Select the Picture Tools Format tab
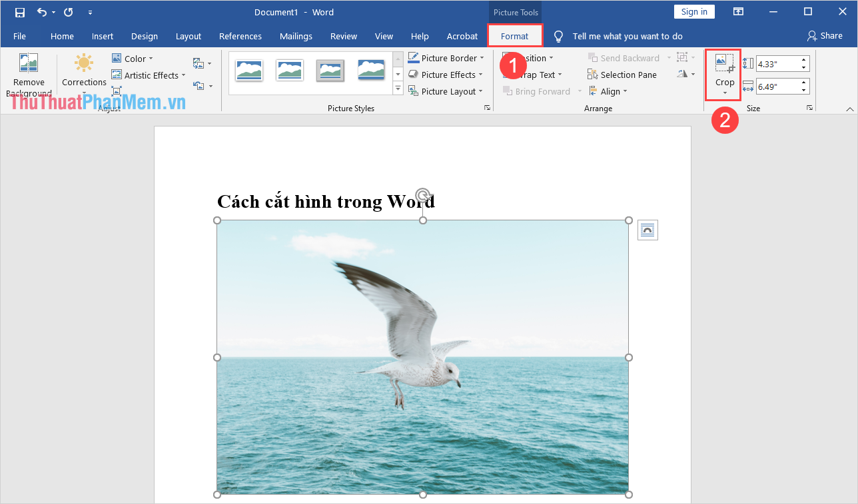The height and width of the screenshot is (504, 858). [515, 36]
